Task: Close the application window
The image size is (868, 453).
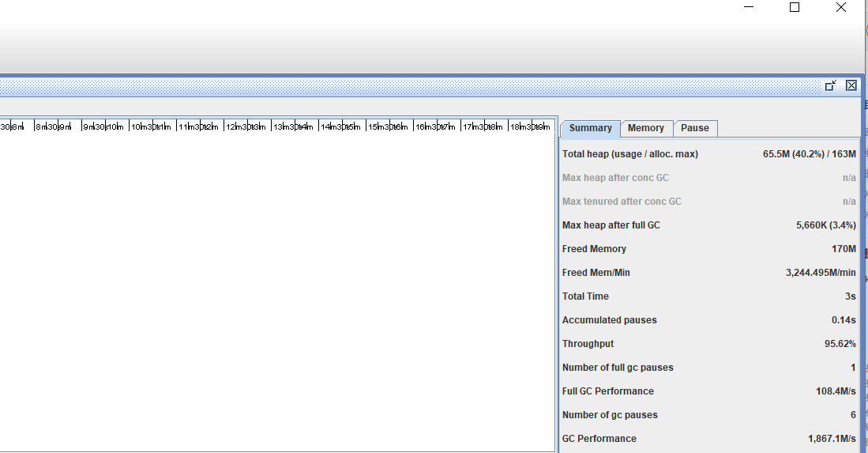Action: click(841, 7)
